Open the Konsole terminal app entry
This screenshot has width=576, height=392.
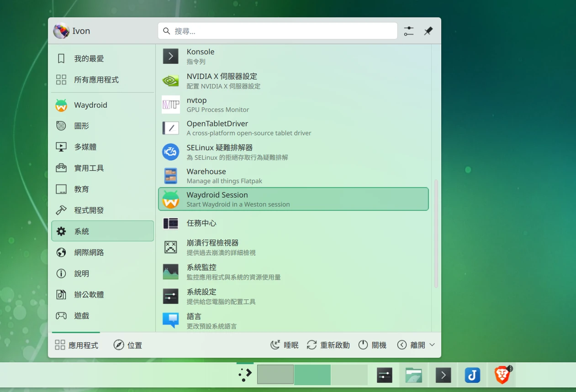coord(200,56)
